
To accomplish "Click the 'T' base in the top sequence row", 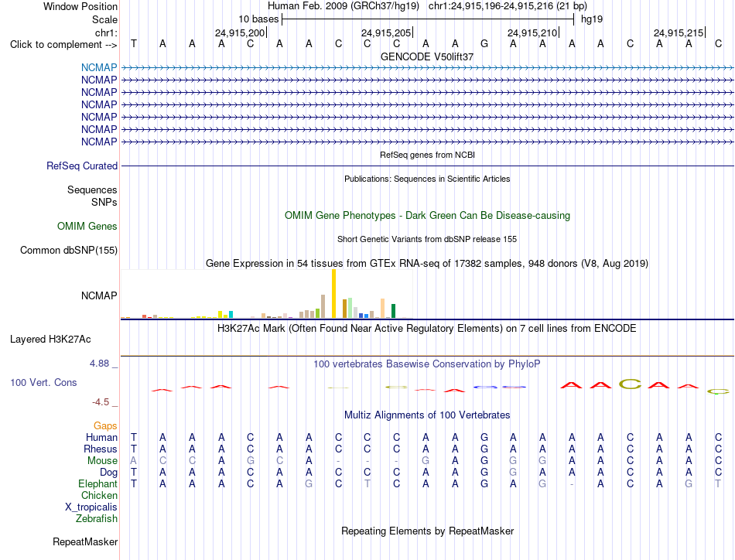I will pos(134,43).
